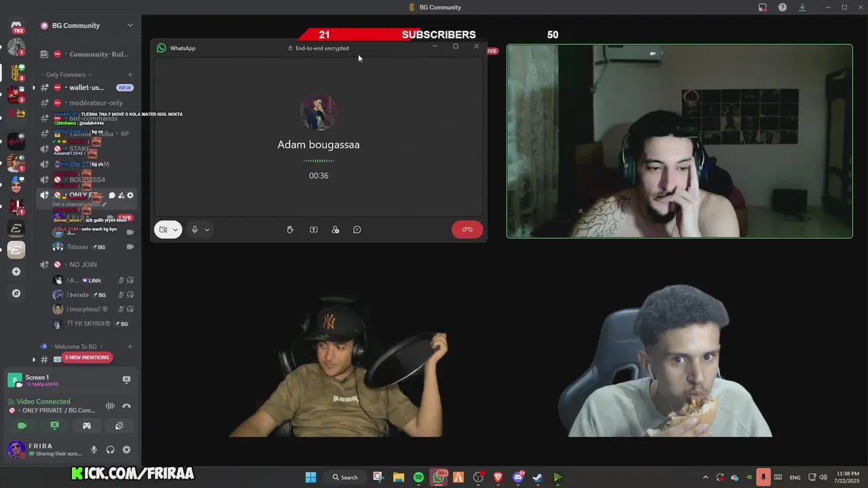Select user YK SKYRIX in NO JOIN
Screen dimensions: 868x488
[x=94, y=324]
